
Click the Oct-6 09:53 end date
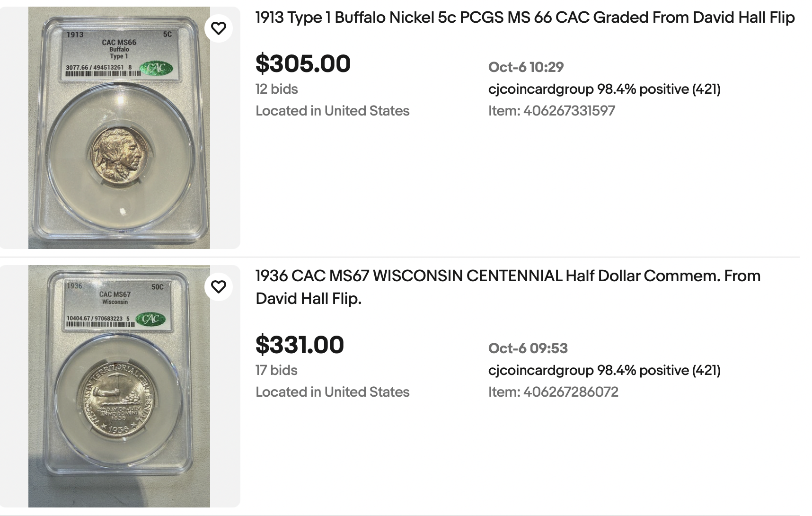528,348
